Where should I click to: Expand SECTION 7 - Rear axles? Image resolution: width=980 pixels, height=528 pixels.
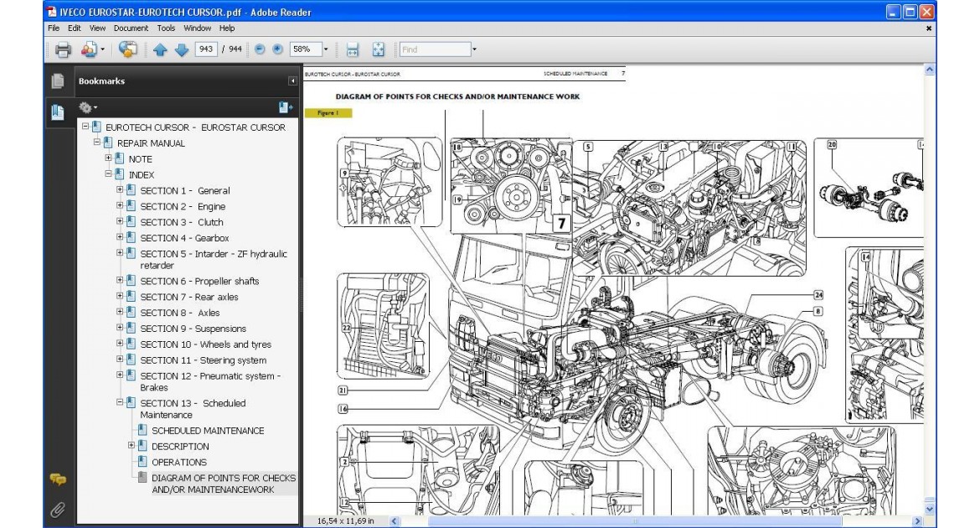click(x=120, y=296)
